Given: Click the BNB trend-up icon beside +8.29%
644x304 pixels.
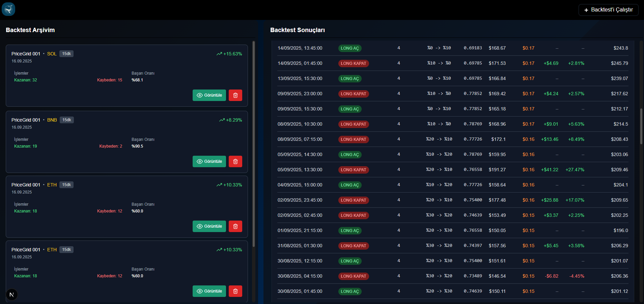Looking at the screenshot, I should (x=222, y=120).
